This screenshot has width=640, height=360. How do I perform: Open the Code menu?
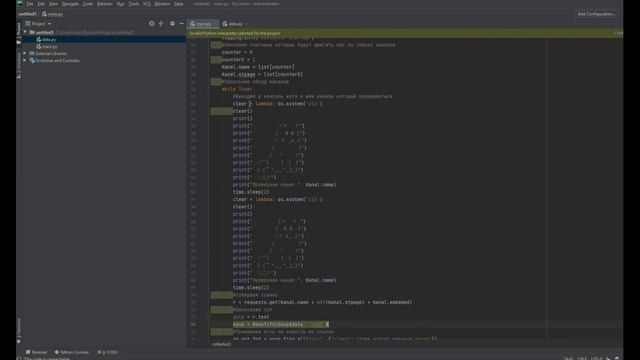(87, 4)
